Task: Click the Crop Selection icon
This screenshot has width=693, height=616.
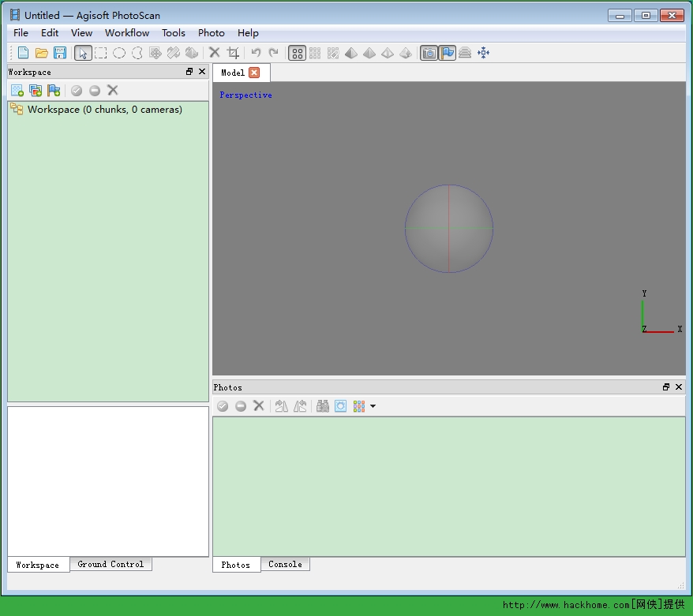Action: click(233, 53)
